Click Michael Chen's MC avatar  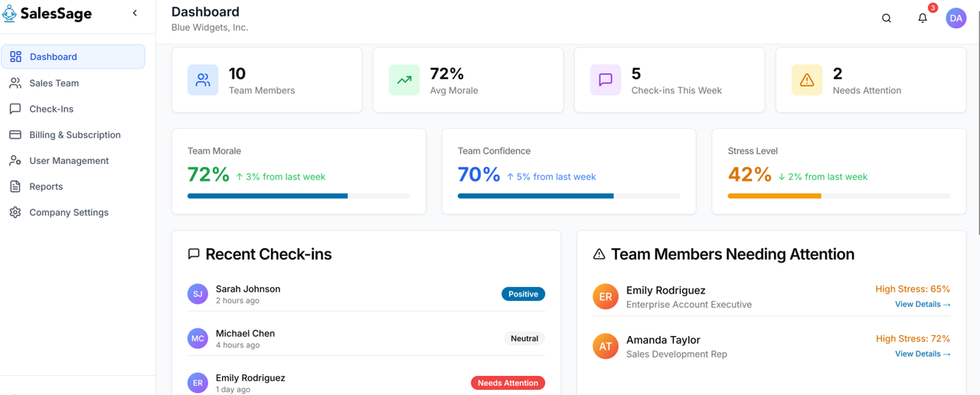(198, 338)
